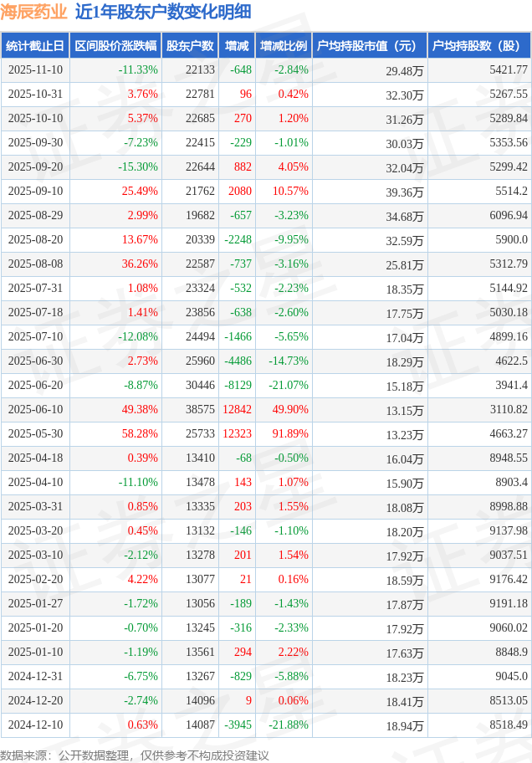Click the 区间股价涨跌幅 column header
This screenshot has width=532, height=763.
click(x=115, y=46)
